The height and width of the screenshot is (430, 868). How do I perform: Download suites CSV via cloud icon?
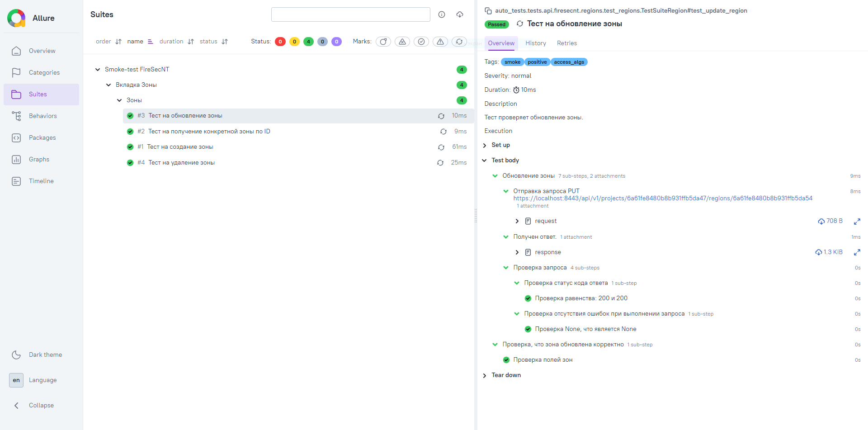pyautogui.click(x=460, y=14)
